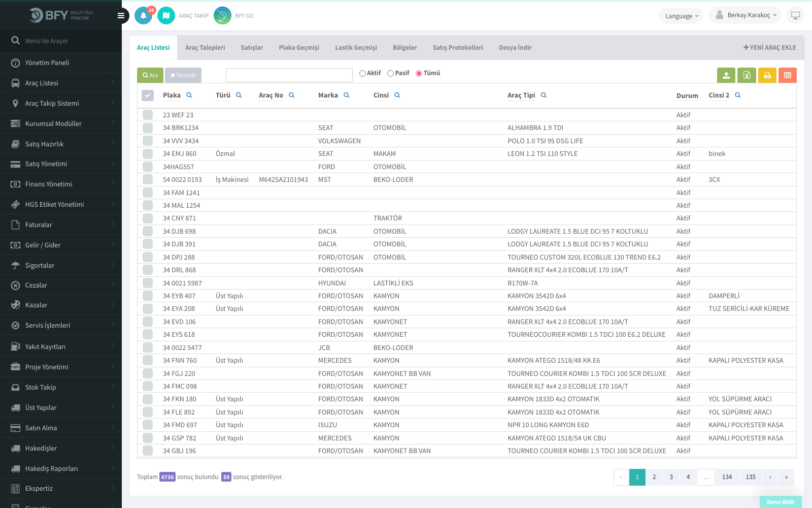
Task: Select the Tümü radio button
Action: [419, 73]
